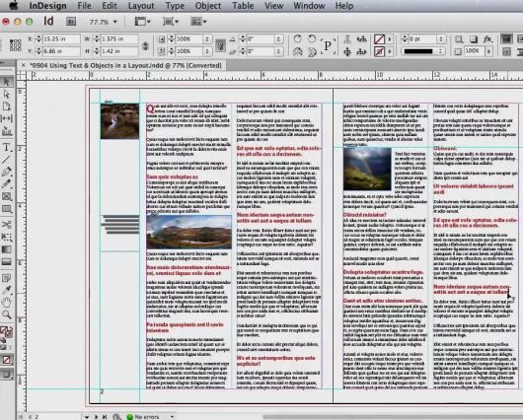Viewport: 523px width, 420px height.
Task: Select the Gap tool
Action: coord(7,118)
